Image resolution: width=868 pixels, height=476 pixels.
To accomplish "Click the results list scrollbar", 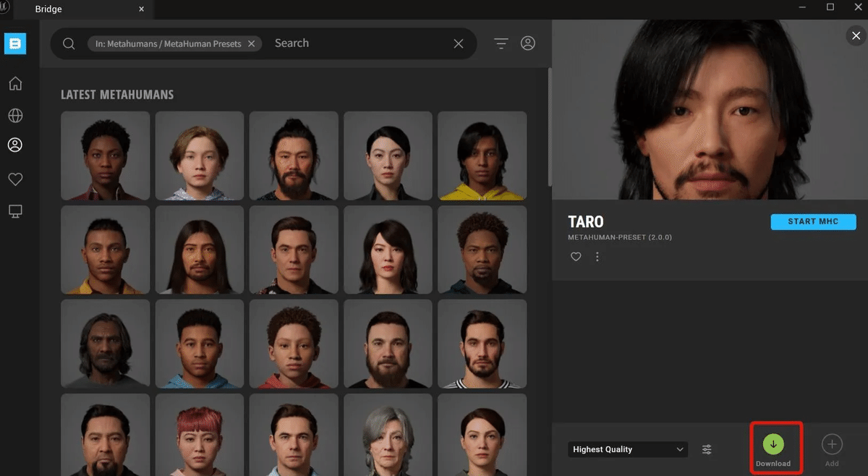I will click(x=549, y=127).
